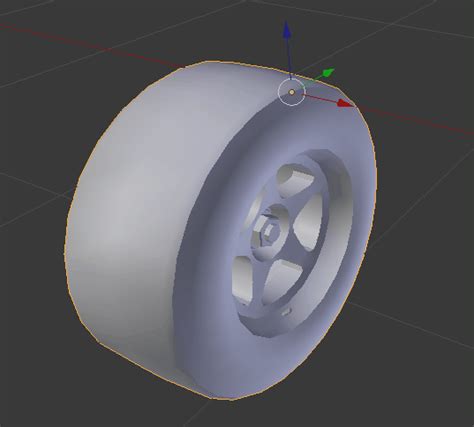Click the circular hub boss around the nut
474x427 pixels.
pyautogui.click(x=269, y=233)
